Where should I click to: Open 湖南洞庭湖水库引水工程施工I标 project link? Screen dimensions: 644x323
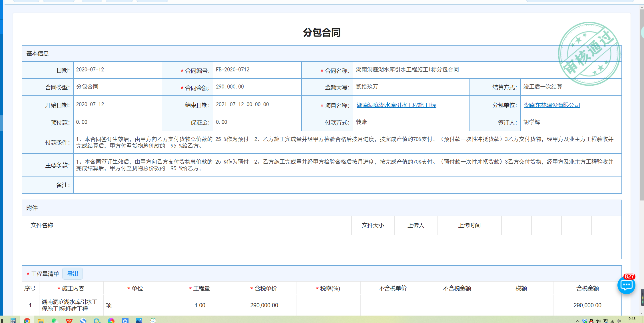click(396, 105)
